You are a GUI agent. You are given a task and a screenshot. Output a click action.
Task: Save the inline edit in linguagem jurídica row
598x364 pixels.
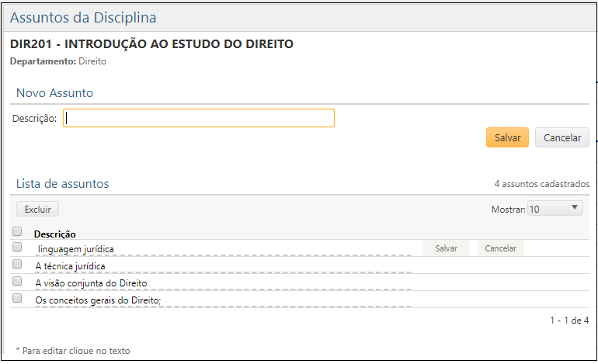446,248
